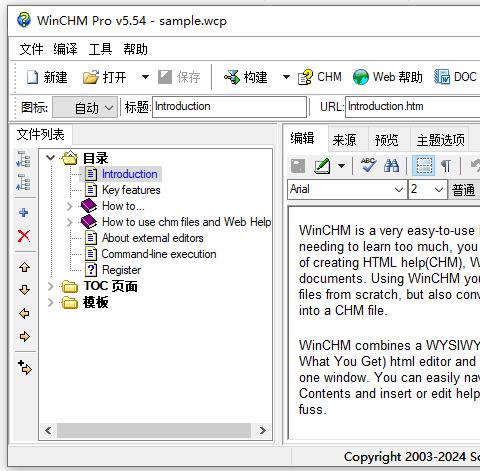Toggle the dashed-border view icon
This screenshot has width=480, height=471.
(x=424, y=166)
